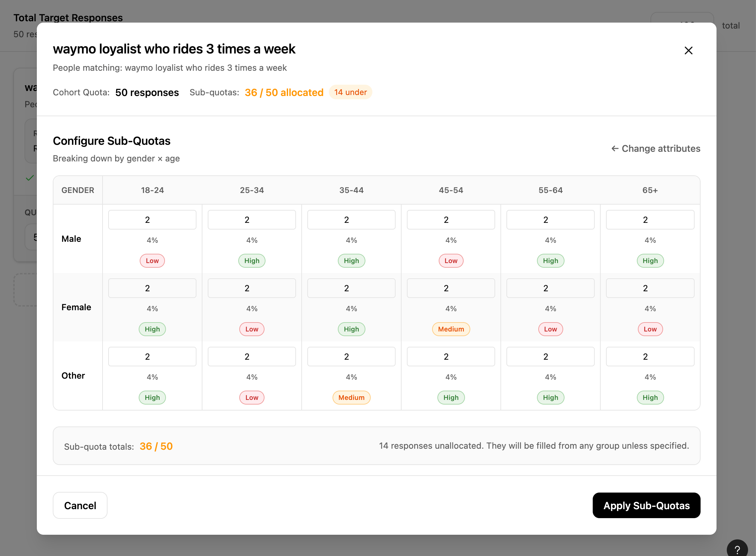Click Change attributes back arrow link
The height and width of the screenshot is (556, 756).
pos(655,148)
